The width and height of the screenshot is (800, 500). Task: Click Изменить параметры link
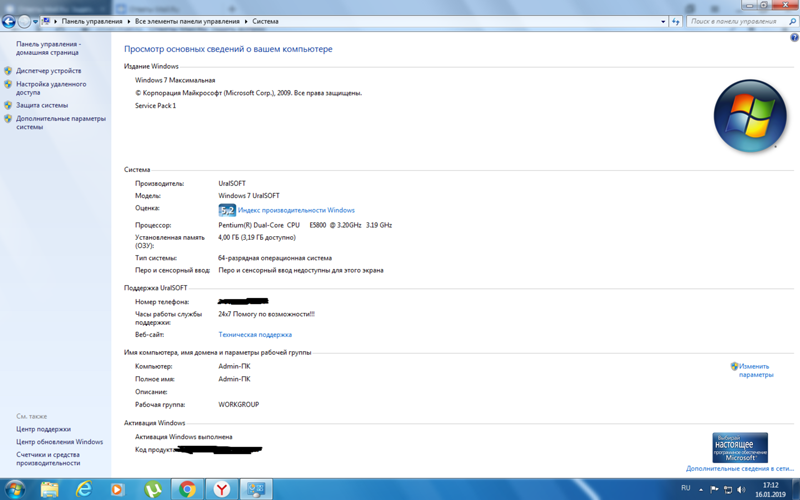pyautogui.click(x=756, y=370)
